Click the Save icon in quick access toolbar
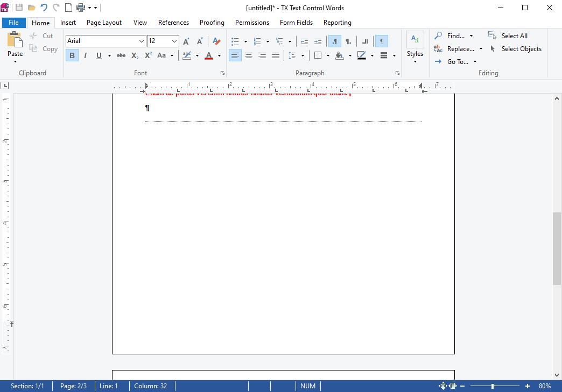The height and width of the screenshot is (392, 562). [x=19, y=8]
